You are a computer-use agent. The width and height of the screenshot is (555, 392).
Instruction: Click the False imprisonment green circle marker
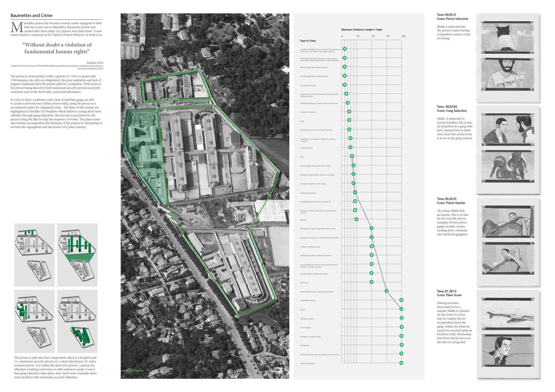[401, 363]
